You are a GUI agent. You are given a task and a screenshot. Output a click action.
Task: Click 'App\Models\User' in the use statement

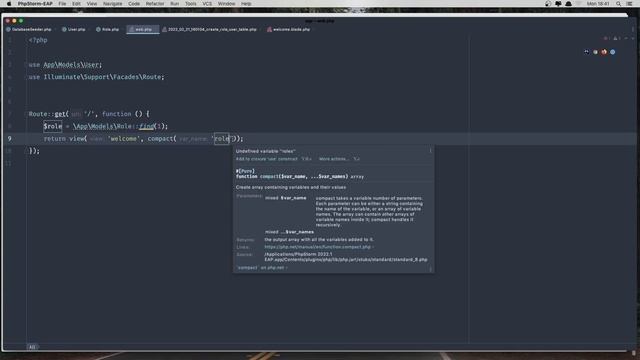coord(71,64)
